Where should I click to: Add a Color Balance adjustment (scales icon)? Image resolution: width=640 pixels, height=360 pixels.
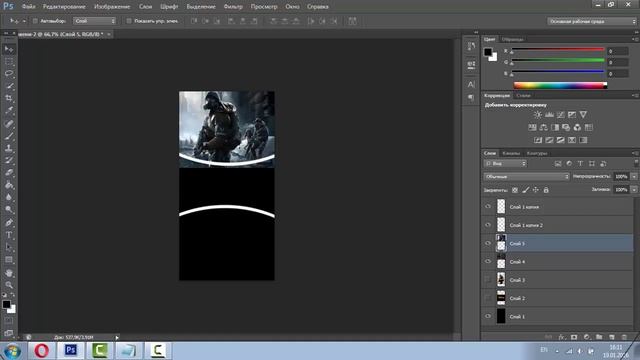coord(543,127)
